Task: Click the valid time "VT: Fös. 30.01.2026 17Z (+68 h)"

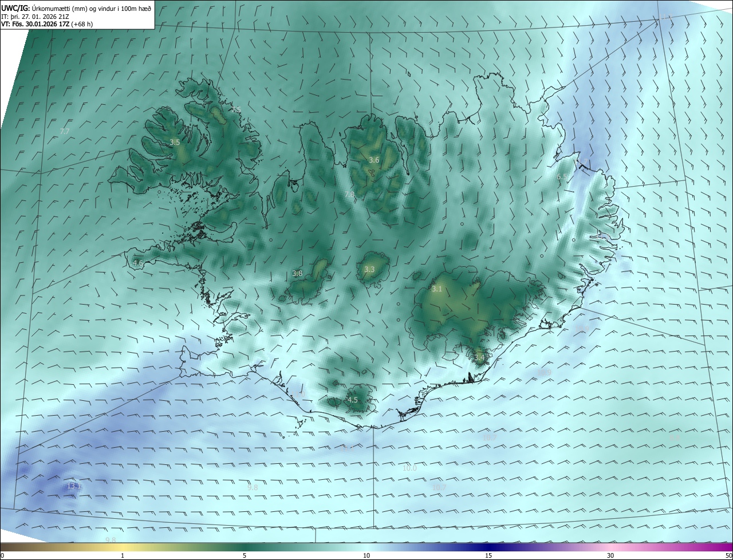Action: (47, 25)
